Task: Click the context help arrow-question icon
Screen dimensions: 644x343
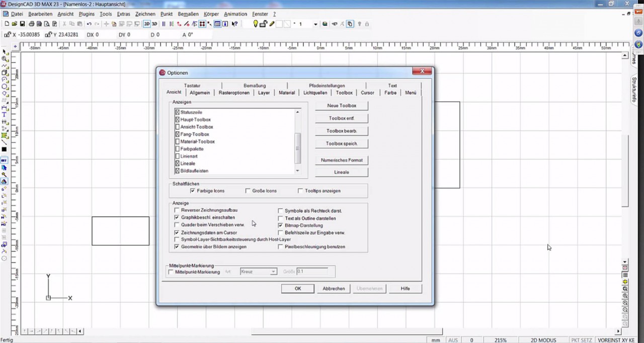Action: click(234, 24)
